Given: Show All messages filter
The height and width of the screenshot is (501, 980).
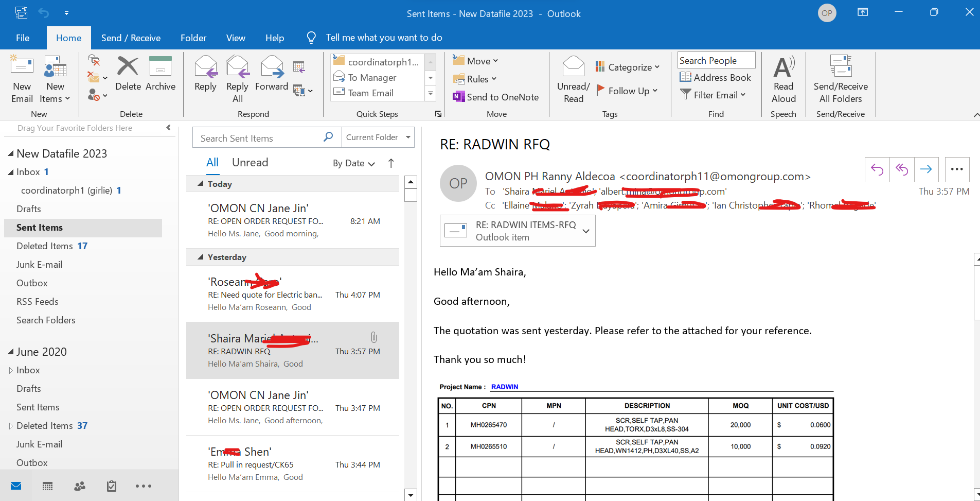Looking at the screenshot, I should (x=212, y=163).
